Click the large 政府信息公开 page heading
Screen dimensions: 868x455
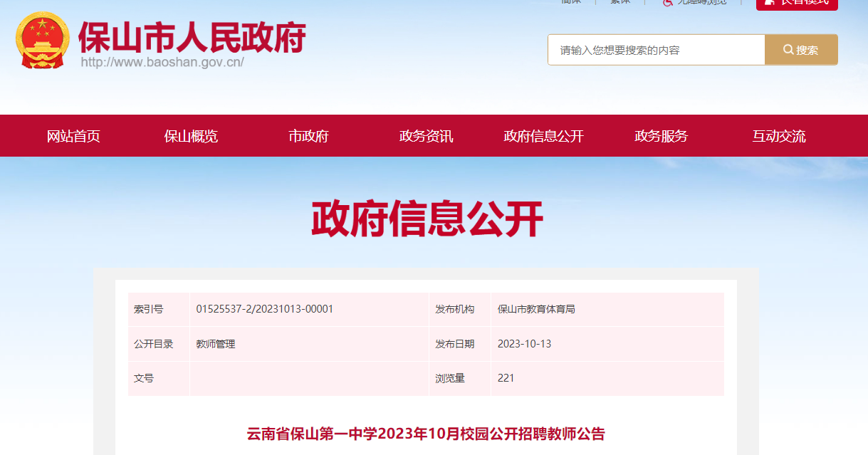point(427,219)
